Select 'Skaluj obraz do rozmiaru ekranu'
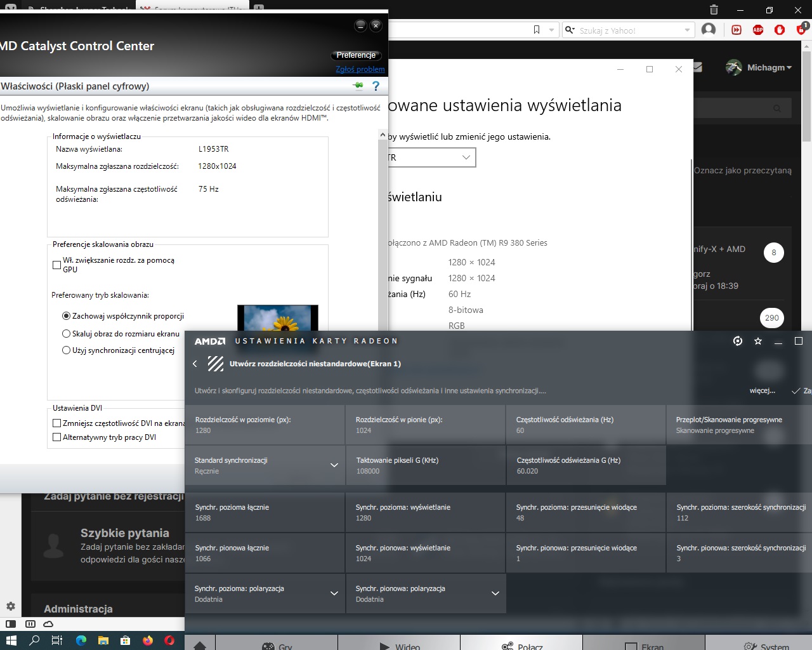 coord(66,333)
